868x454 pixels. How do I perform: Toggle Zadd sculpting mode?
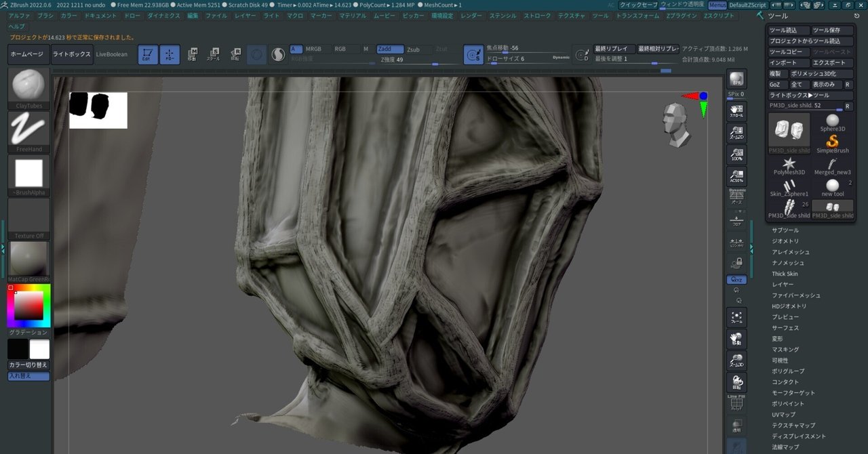coord(390,49)
